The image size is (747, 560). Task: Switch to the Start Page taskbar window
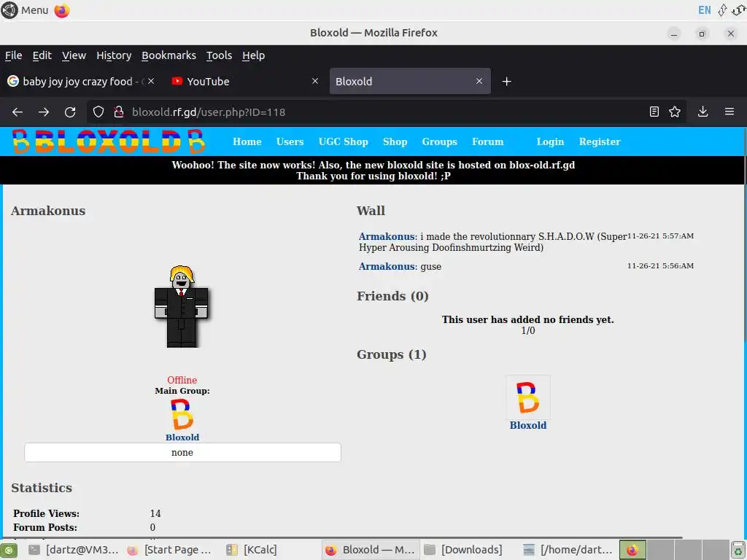tap(170, 550)
